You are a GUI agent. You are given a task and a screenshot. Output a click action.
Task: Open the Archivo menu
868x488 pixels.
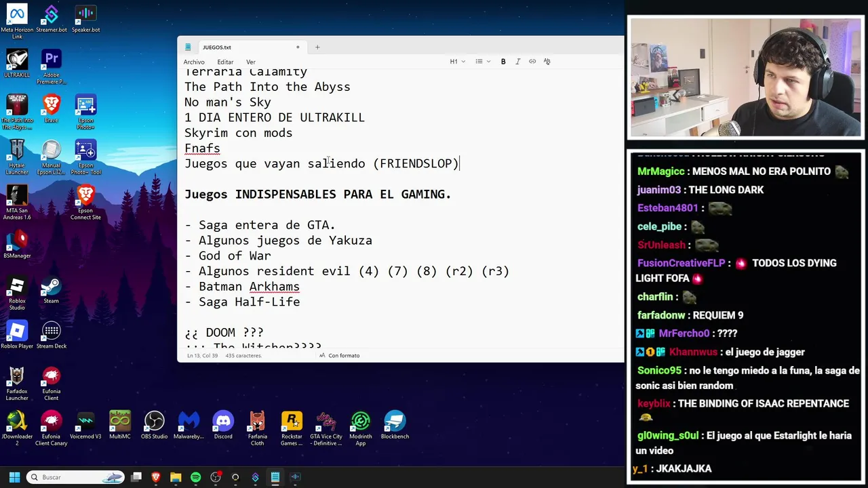coord(194,62)
